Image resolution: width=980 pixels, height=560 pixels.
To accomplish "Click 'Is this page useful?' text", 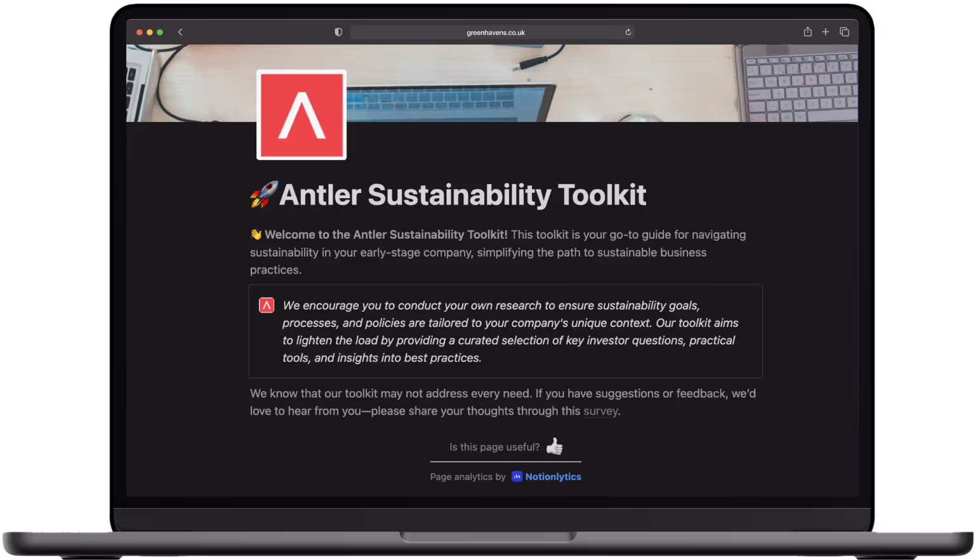I will click(494, 447).
